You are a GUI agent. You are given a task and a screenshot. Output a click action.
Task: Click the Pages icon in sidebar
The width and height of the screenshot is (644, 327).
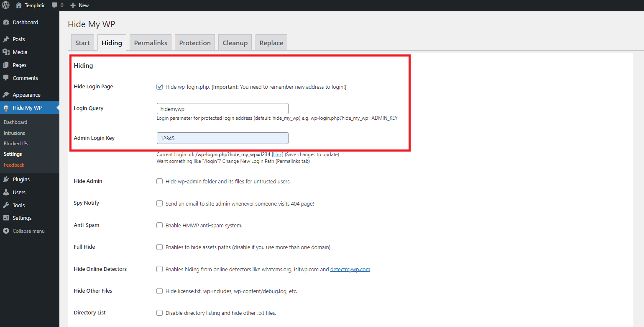click(x=6, y=65)
